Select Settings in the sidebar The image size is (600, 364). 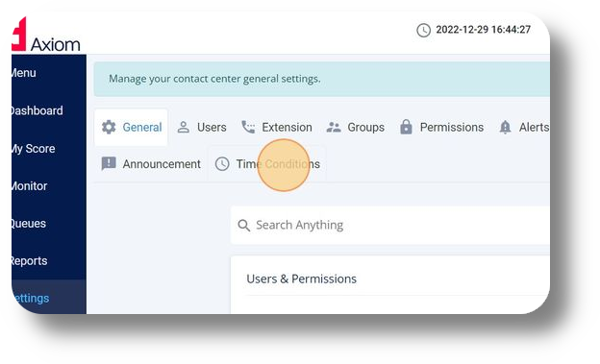point(31,299)
